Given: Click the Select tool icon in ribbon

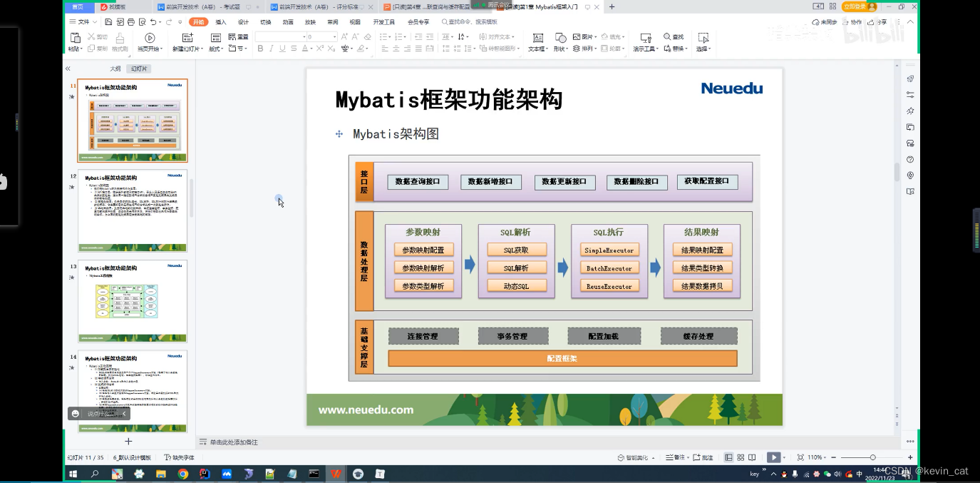Looking at the screenshot, I should point(703,38).
